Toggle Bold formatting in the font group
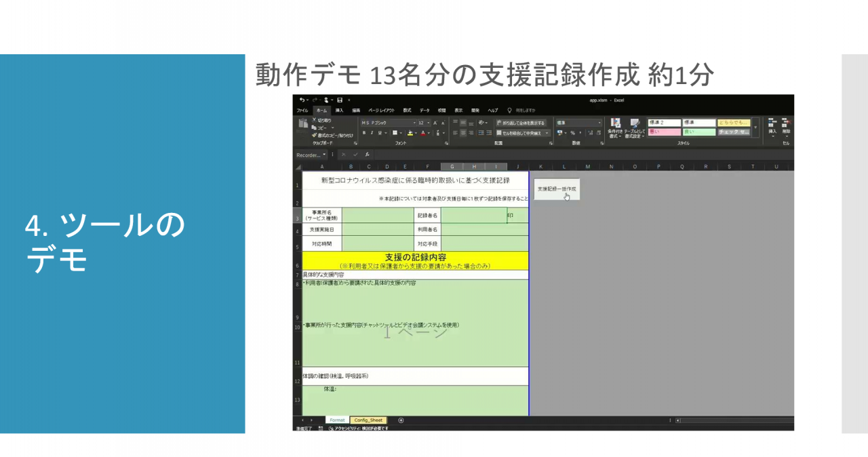This screenshot has height=457, width=868. click(363, 133)
